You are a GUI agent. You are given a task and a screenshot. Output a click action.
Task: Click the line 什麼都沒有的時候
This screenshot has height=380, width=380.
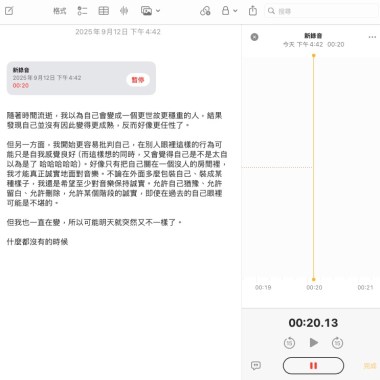click(37, 242)
